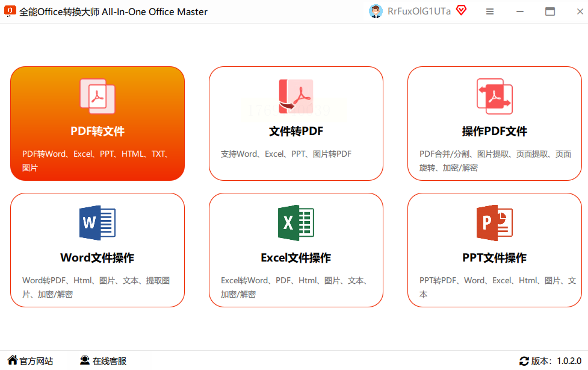Open the Word文件操作 card title
Viewport: 588px width, 370px height.
[x=97, y=258]
